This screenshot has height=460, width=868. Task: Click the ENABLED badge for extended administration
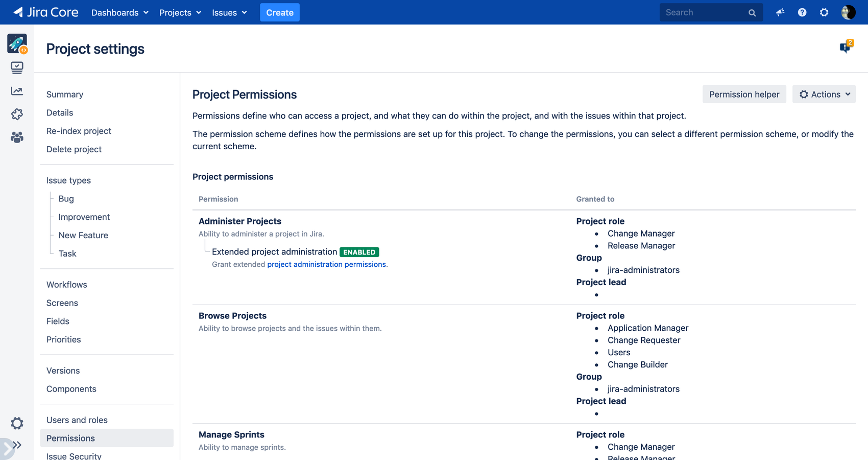click(359, 252)
